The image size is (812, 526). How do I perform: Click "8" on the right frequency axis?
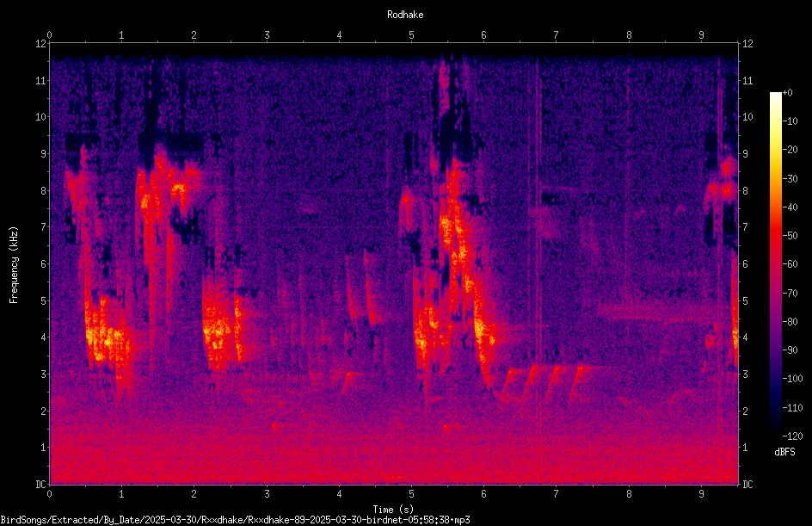pyautogui.click(x=745, y=191)
